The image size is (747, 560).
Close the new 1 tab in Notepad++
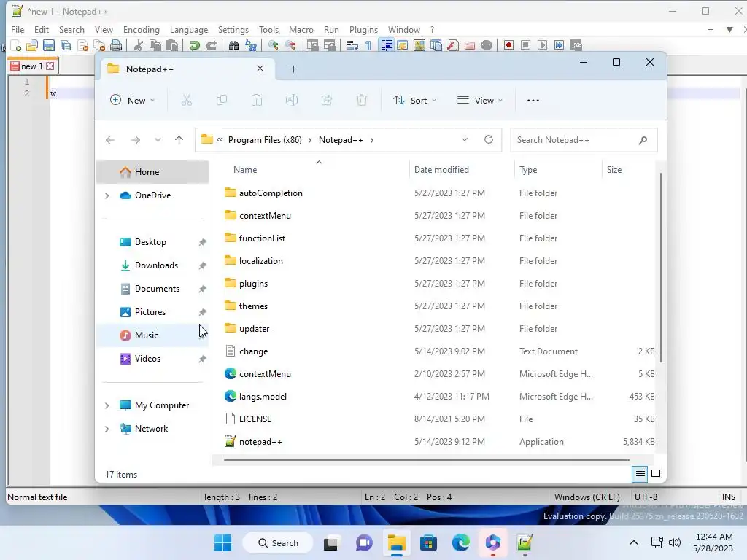tap(50, 66)
